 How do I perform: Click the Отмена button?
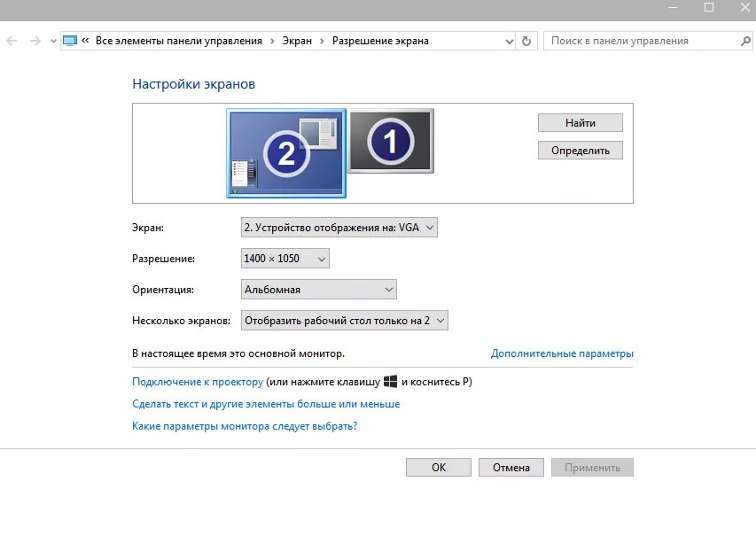click(x=511, y=467)
